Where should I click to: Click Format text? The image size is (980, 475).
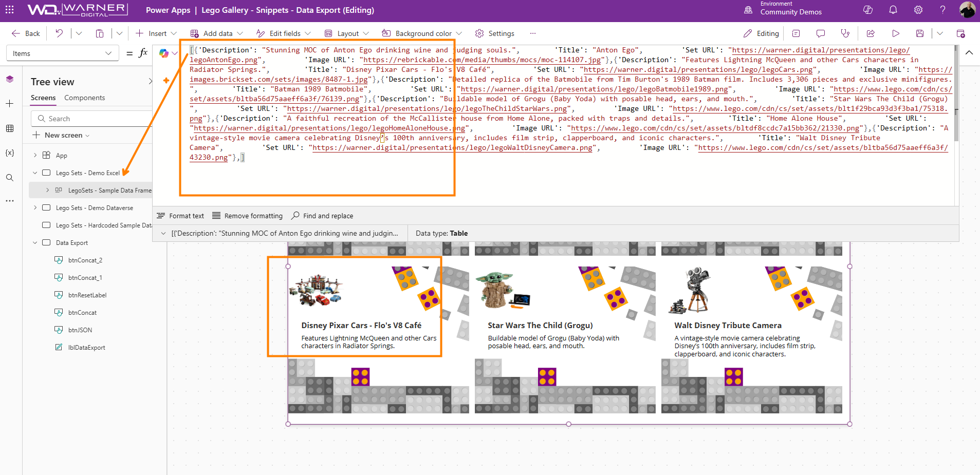(x=180, y=216)
